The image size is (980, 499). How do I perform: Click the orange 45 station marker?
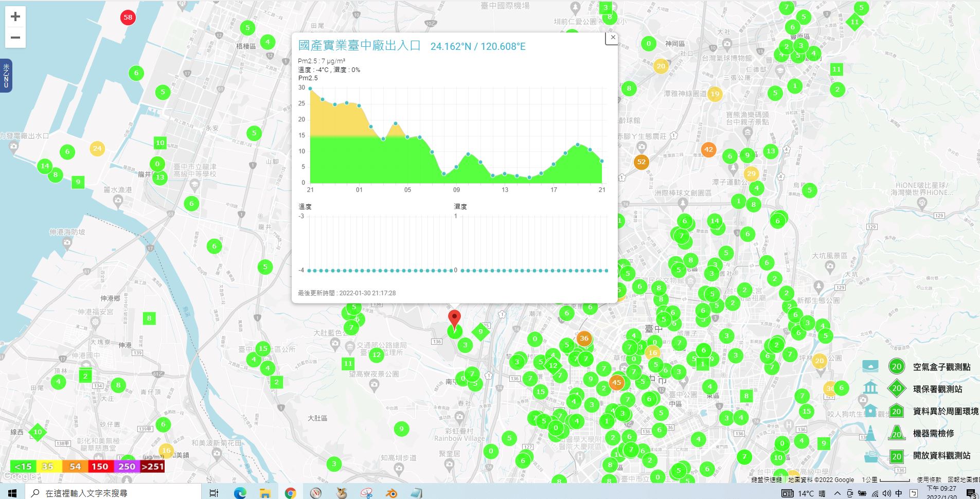616,382
